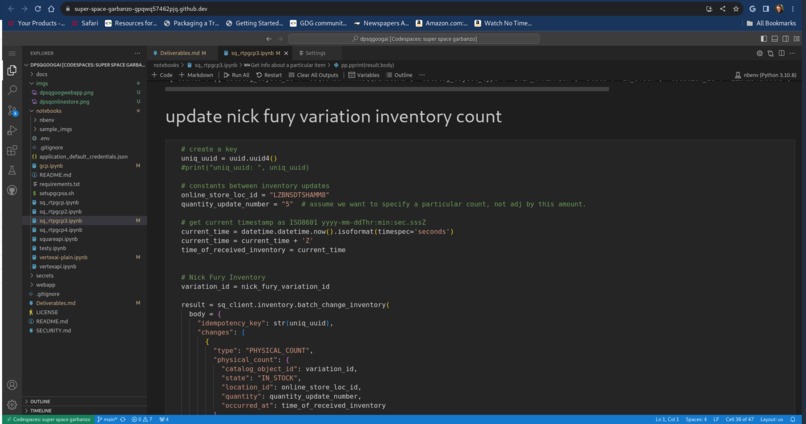The height and width of the screenshot is (424, 806).
Task: Collapse the imgs folder
Action: click(x=42, y=83)
